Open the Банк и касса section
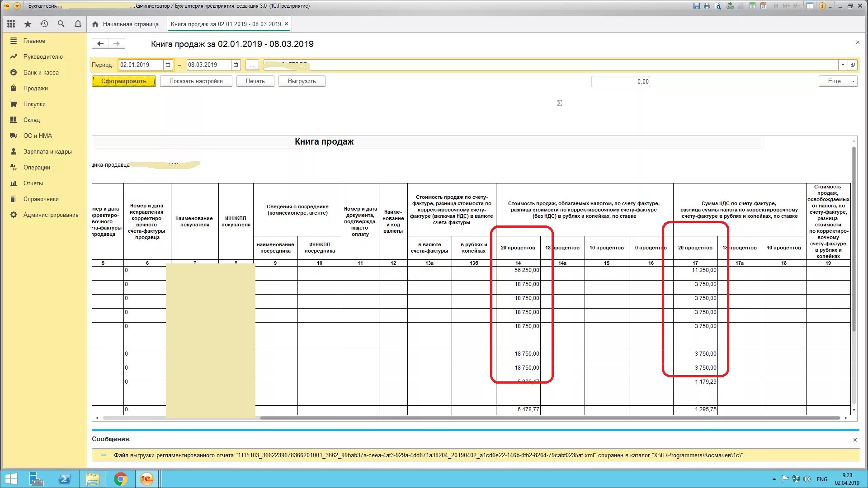The image size is (868, 488). 41,72
